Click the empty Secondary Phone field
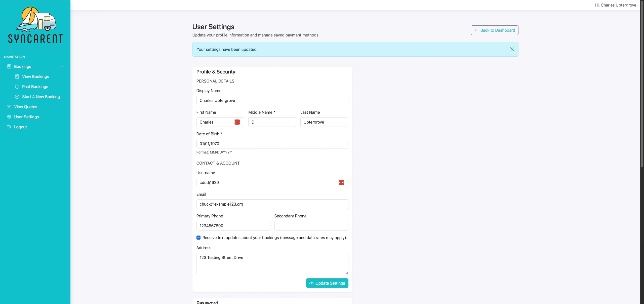This screenshot has height=304, width=644. pyautogui.click(x=311, y=226)
